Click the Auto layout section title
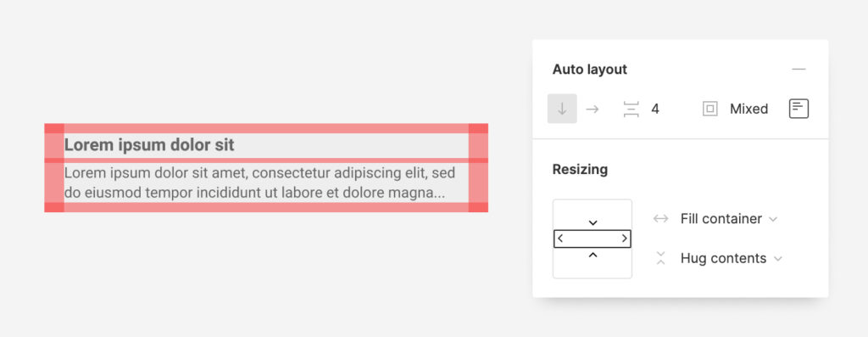 click(590, 70)
